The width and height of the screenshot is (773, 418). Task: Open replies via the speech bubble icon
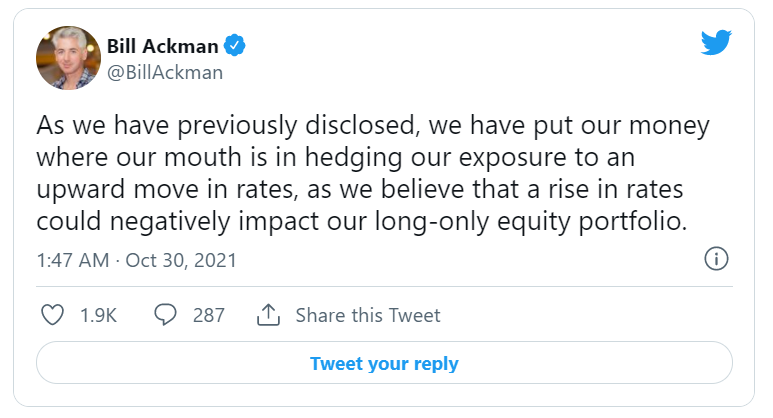(165, 315)
